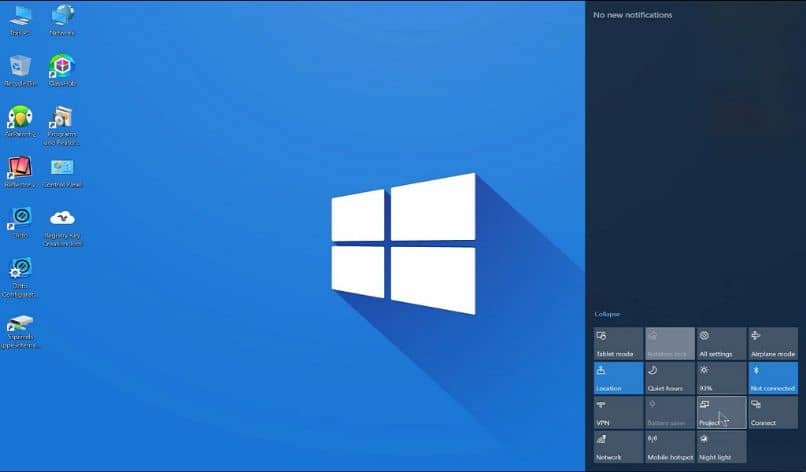Open the VPN quick action tile
The width and height of the screenshot is (806, 472).
pos(618,413)
